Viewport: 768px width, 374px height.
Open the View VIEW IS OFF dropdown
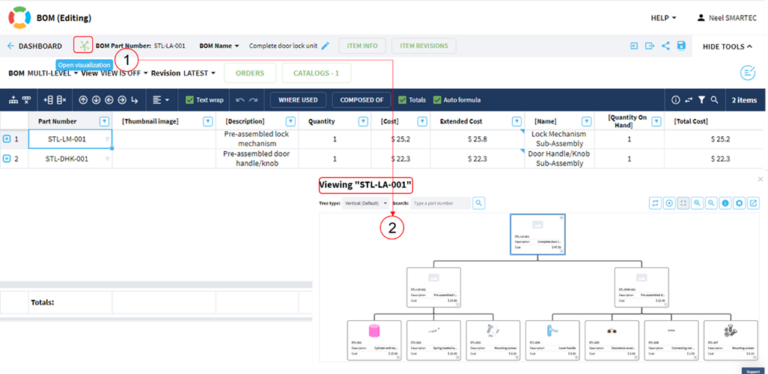115,73
